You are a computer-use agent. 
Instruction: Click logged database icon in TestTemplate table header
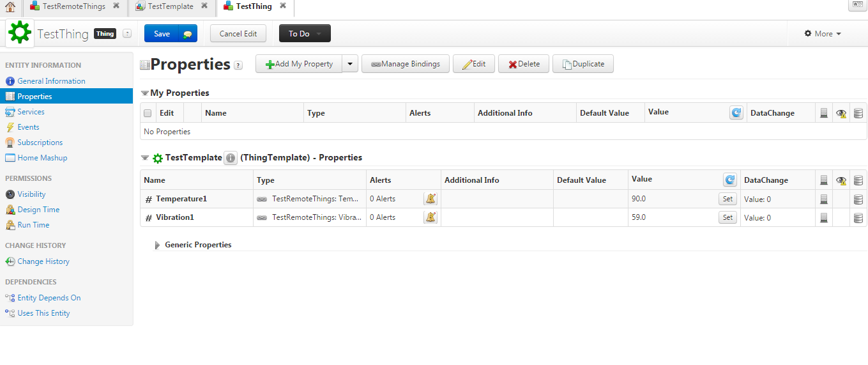click(858, 180)
